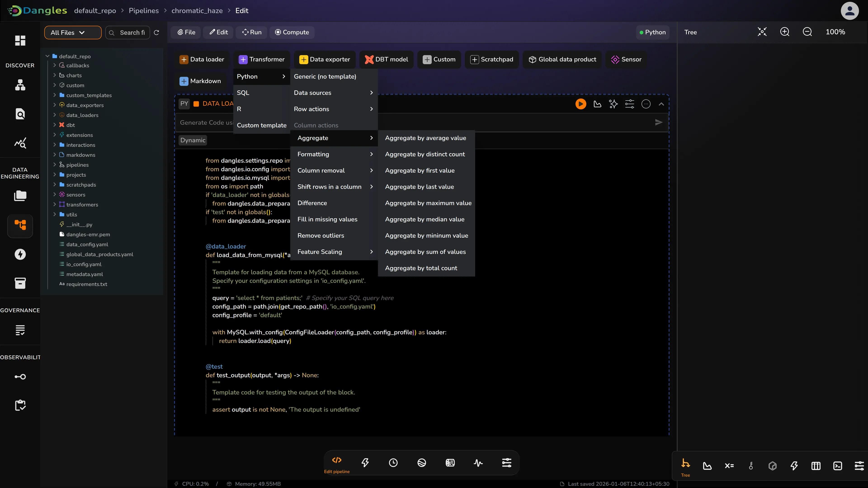The height and width of the screenshot is (488, 868).
Task: Refresh the file tree
Action: (156, 32)
